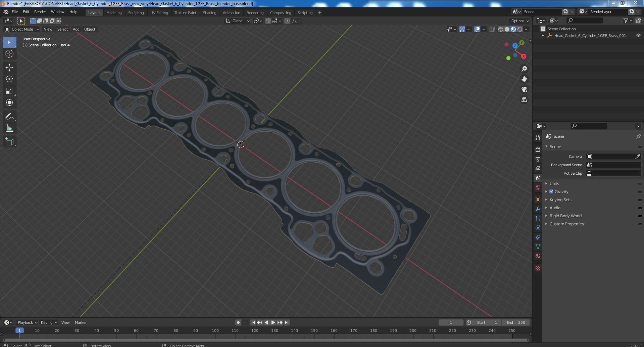Select the Select Box tool

tap(9, 42)
